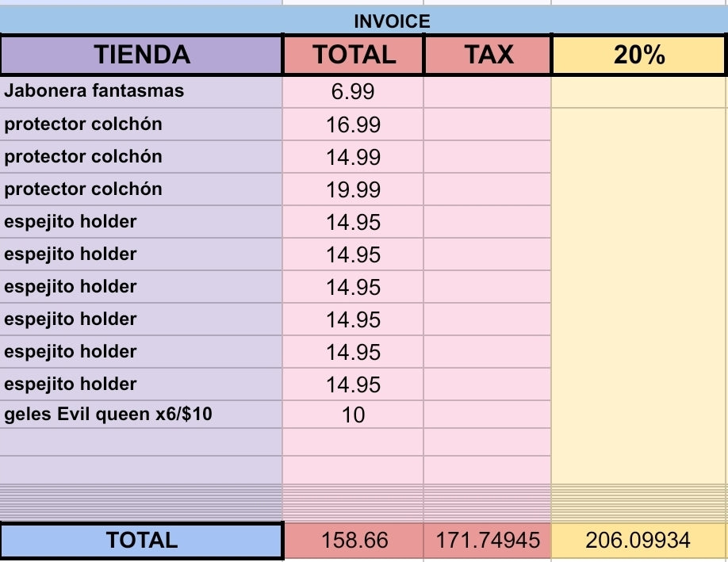The height and width of the screenshot is (562, 728).
Task: Click the 171.74945 tax total cell
Action: coord(488,541)
